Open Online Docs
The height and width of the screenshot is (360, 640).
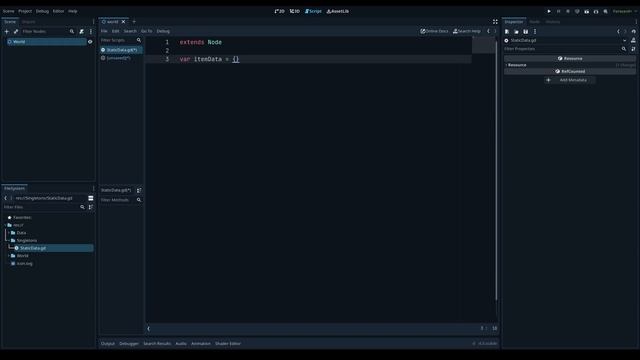434,31
